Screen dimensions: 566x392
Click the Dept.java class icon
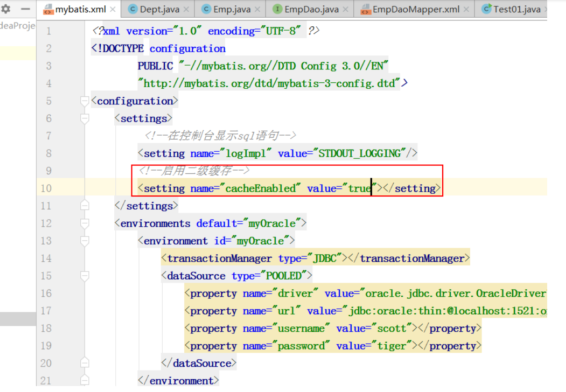point(133,9)
